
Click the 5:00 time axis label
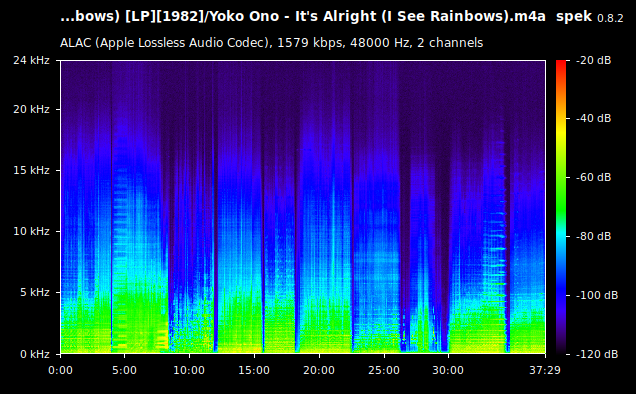pos(125,370)
